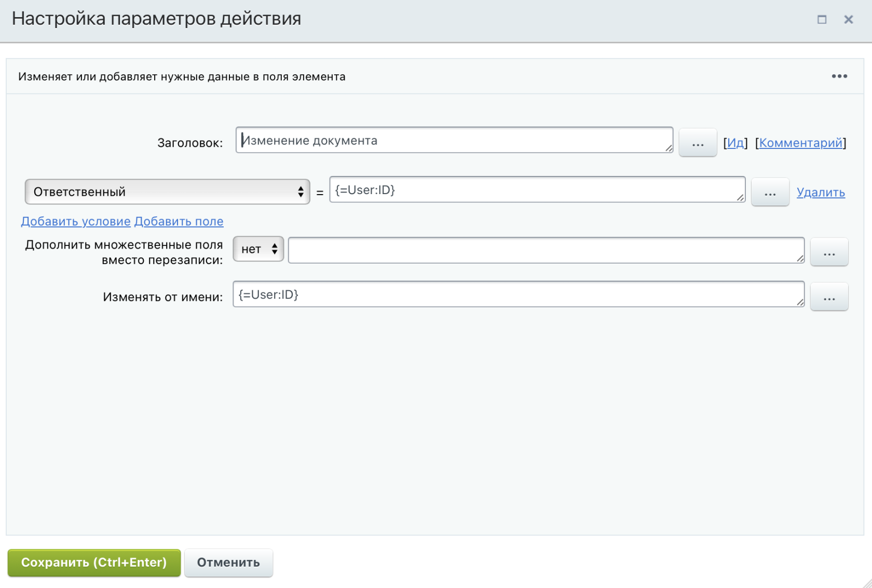
Task: Expand the Ответственный field dropdown
Action: 167,192
